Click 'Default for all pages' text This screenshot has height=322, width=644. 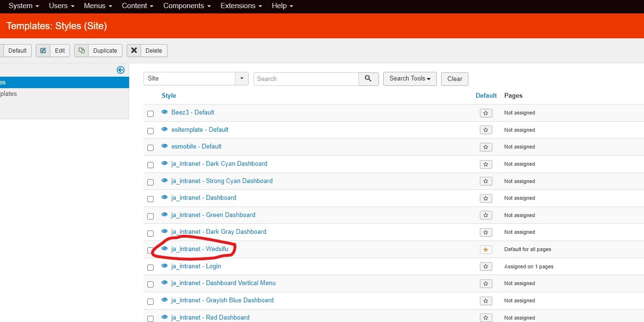coord(528,250)
